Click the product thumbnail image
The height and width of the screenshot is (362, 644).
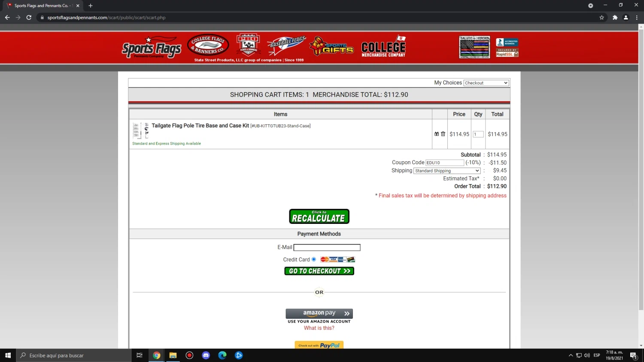point(141,130)
